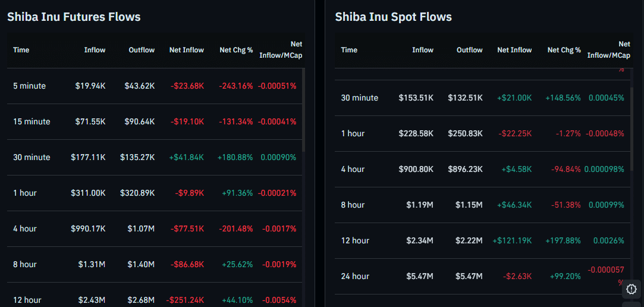
Task: Open the settings gear icon
Action: tap(632, 290)
